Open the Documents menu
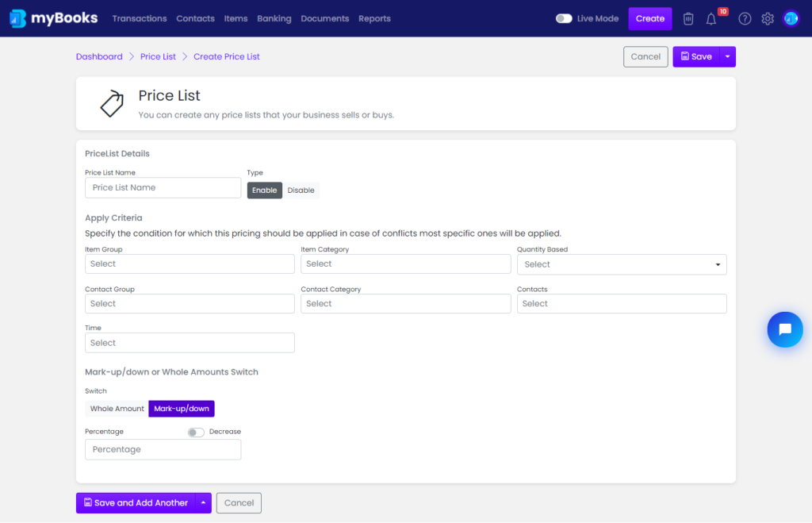 324,19
